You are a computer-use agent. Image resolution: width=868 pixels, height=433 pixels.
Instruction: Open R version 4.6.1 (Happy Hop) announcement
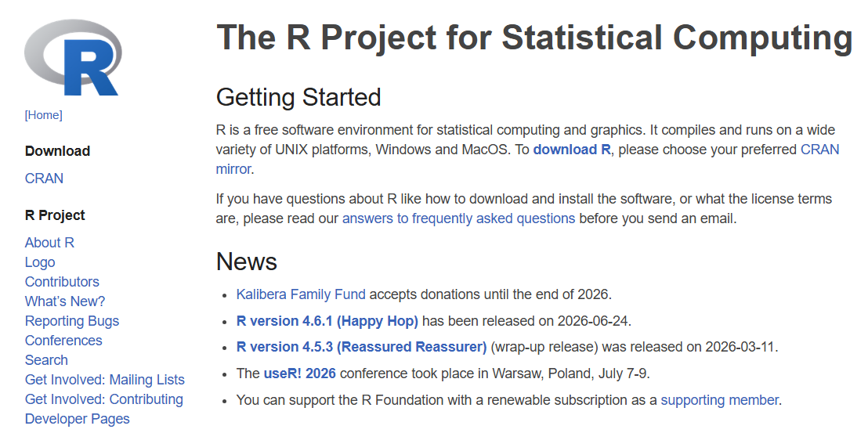327,321
